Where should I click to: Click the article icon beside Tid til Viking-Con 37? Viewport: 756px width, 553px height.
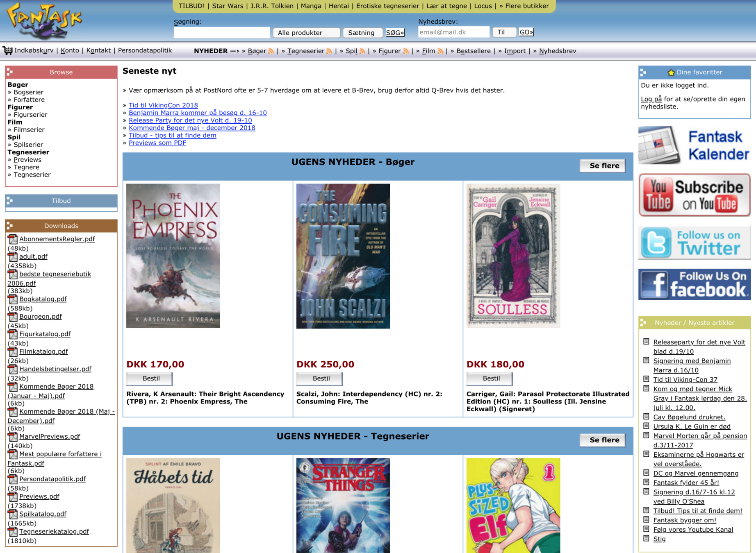(x=646, y=379)
